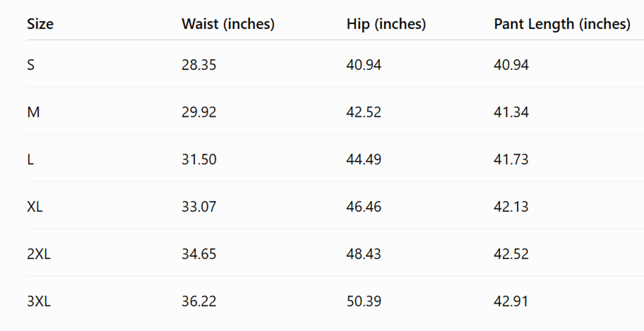
Task: Select the XL size cell
Action: point(35,207)
